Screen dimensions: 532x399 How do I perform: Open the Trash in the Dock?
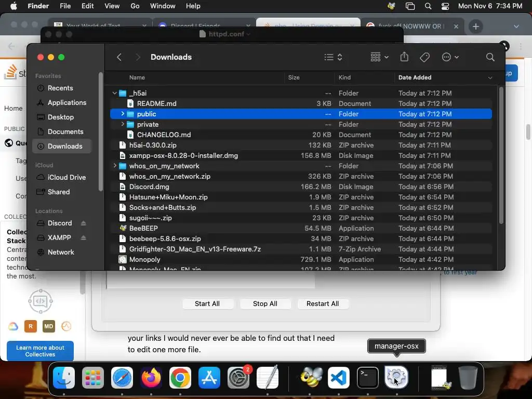coord(468,378)
